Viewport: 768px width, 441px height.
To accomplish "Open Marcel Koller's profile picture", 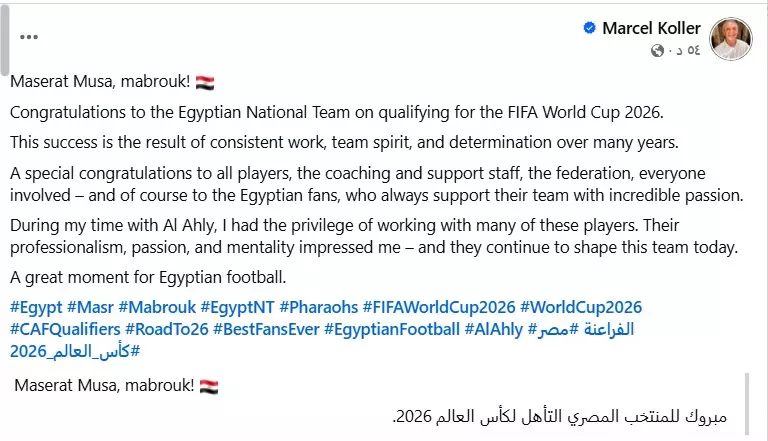I will (x=731, y=39).
